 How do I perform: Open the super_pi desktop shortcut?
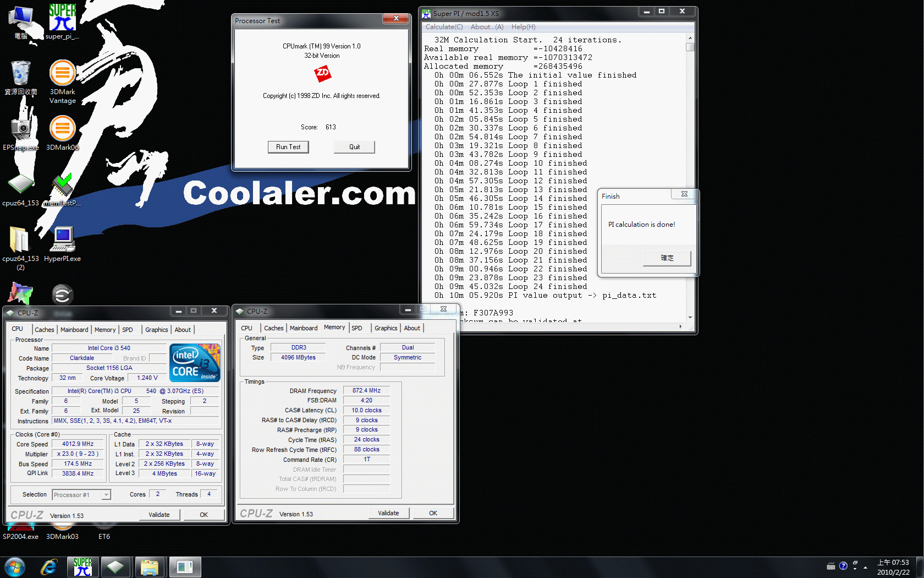pos(62,22)
